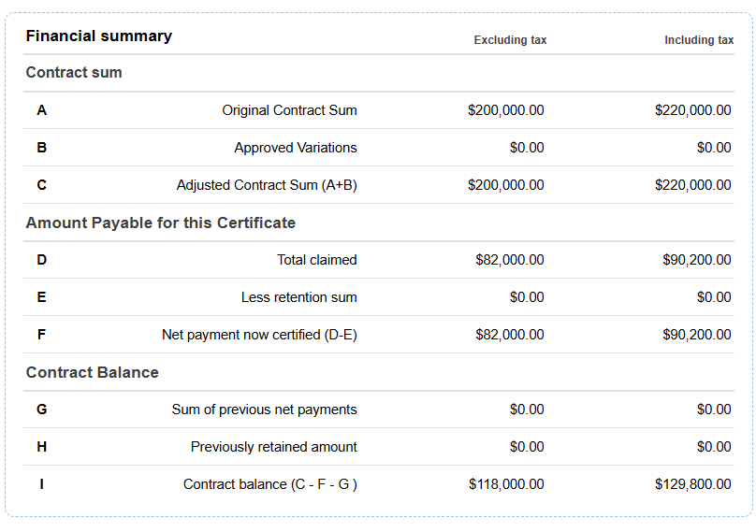
Task: Click the Approved Variations row label
Action: pyautogui.click(x=296, y=148)
